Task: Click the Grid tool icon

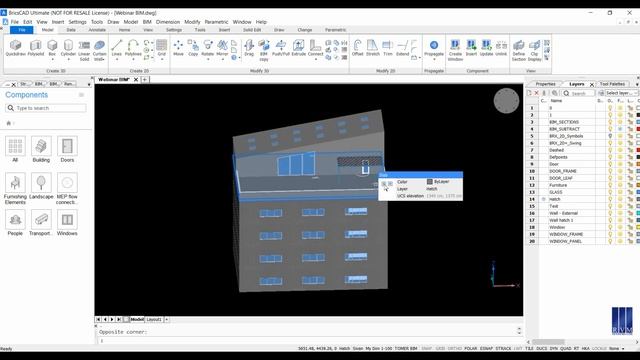Action: click(162, 48)
